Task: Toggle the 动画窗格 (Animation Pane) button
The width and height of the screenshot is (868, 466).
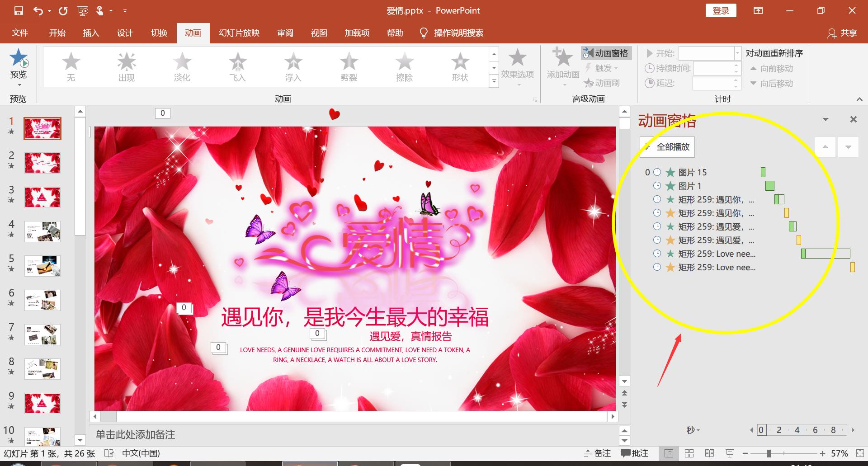Action: [x=606, y=53]
